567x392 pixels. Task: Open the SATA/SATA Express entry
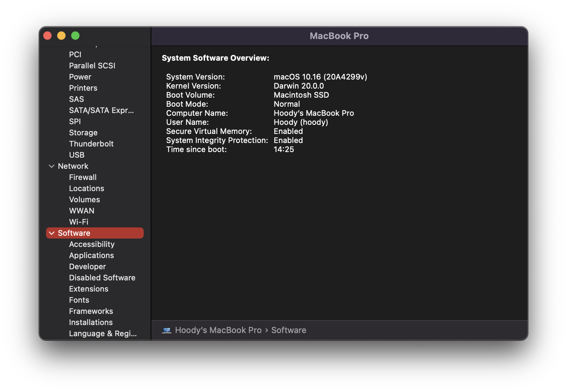tap(101, 110)
